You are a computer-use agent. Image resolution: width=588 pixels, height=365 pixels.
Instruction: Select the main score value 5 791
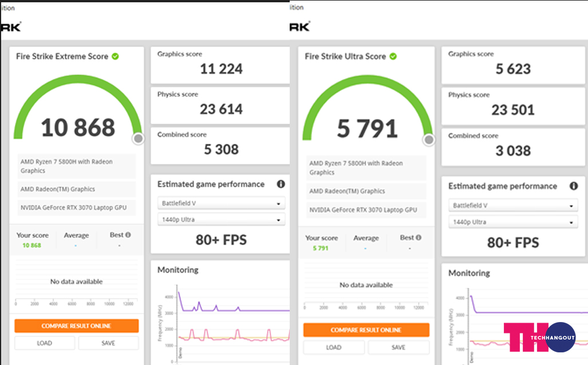pos(367,128)
